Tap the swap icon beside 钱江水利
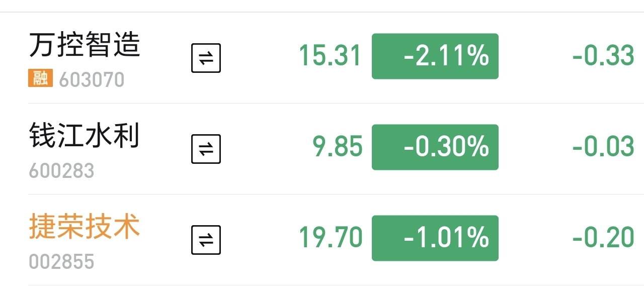This screenshot has height=295, width=644. pos(206,149)
